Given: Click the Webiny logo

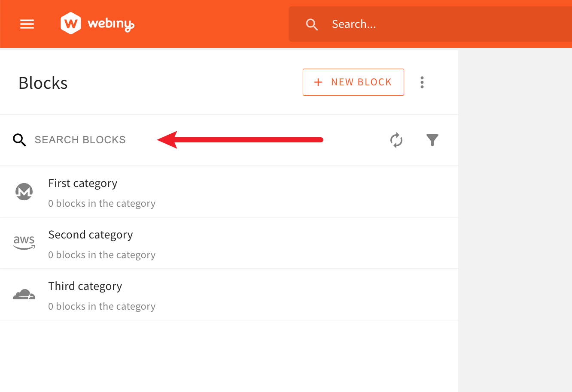Looking at the screenshot, I should click(x=97, y=23).
